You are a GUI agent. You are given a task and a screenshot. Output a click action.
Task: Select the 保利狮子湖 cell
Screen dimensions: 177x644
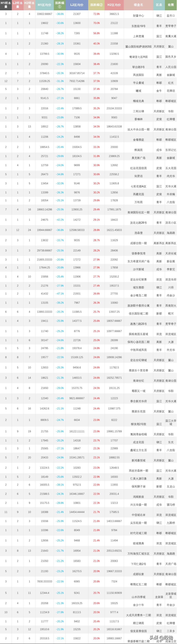point(138,487)
